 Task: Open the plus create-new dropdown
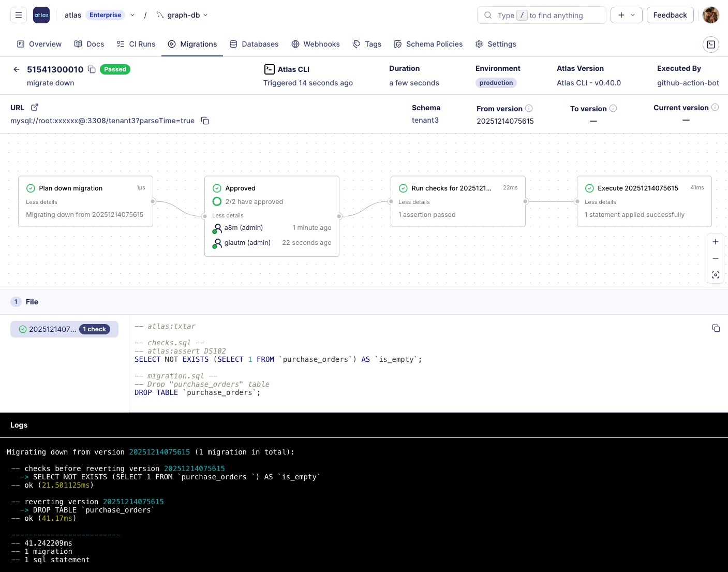(626, 15)
